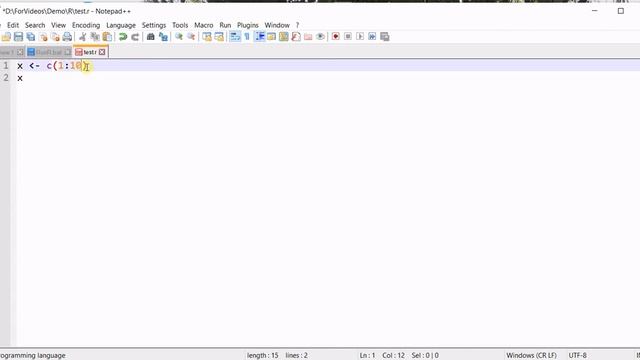This screenshot has height=360, width=640.
Task: Toggle the Indent Guide icon
Action: click(x=260, y=37)
